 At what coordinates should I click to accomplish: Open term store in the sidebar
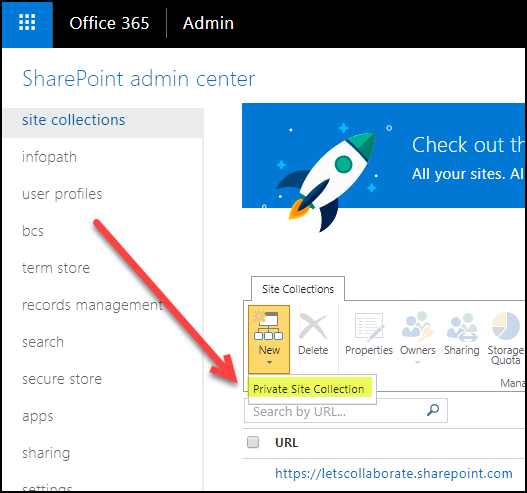tap(56, 268)
